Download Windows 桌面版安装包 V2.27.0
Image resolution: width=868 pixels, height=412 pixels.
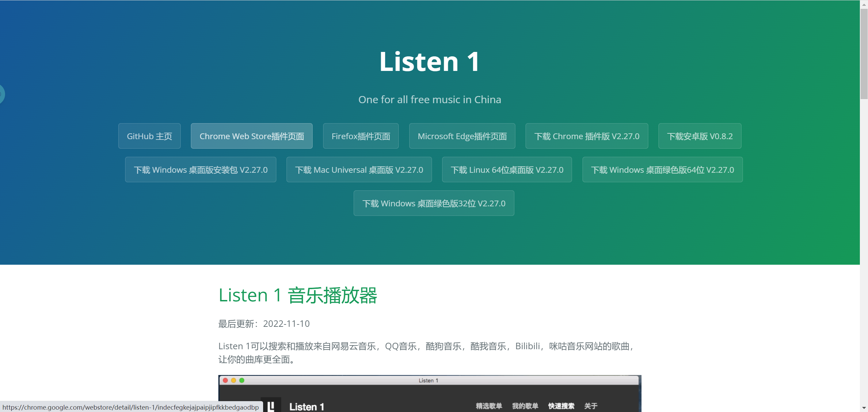pyautogui.click(x=200, y=170)
